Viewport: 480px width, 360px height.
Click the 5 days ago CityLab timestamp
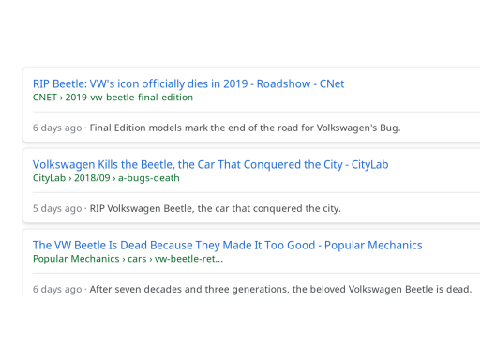(x=57, y=209)
